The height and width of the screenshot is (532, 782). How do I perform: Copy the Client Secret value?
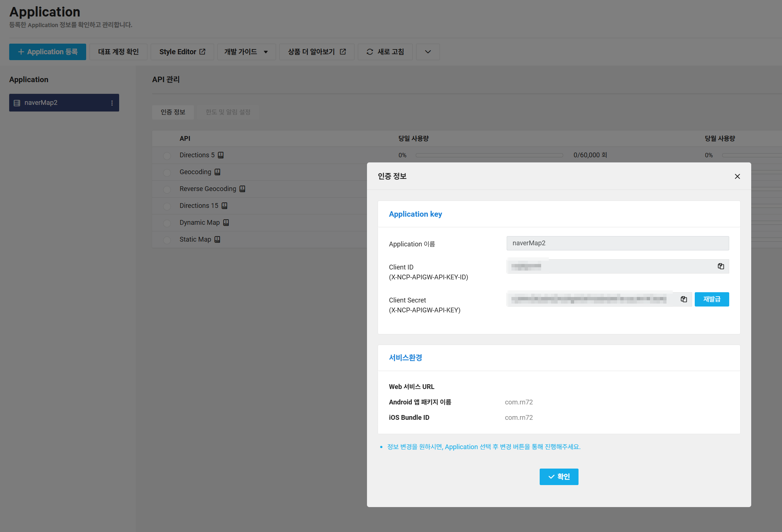tap(684, 300)
